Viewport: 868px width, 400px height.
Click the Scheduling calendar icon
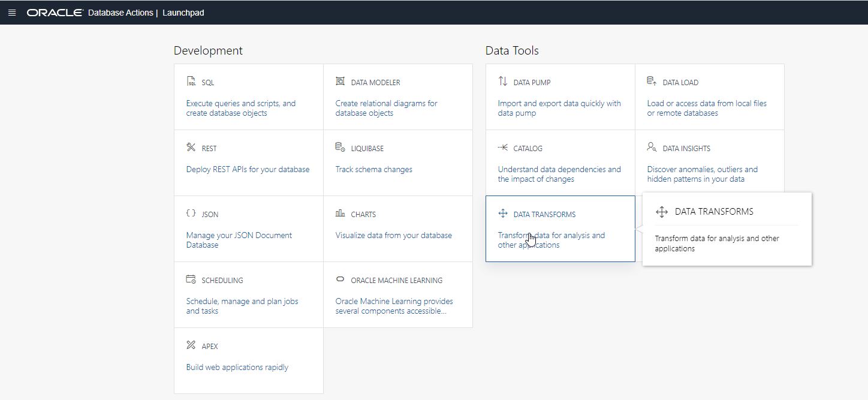191,279
